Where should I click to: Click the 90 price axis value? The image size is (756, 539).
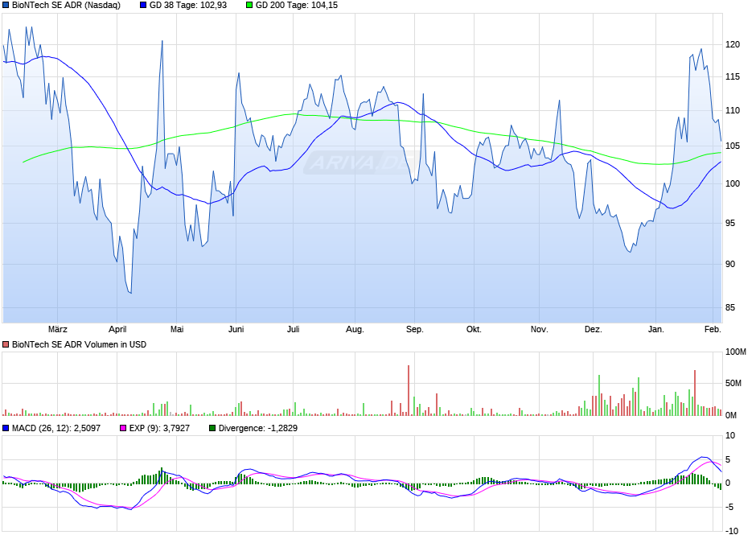tap(730, 264)
